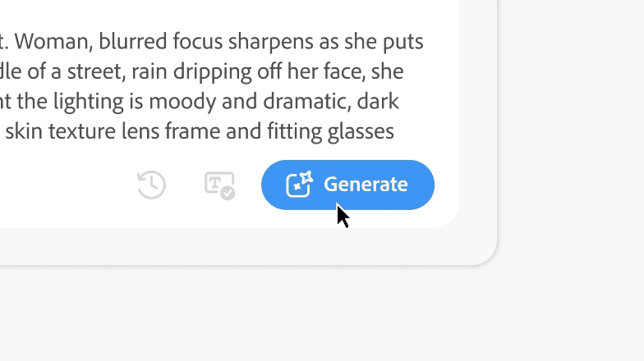Click the word "glasses" ending the prompt
The height and width of the screenshot is (361, 644).
pos(362,131)
